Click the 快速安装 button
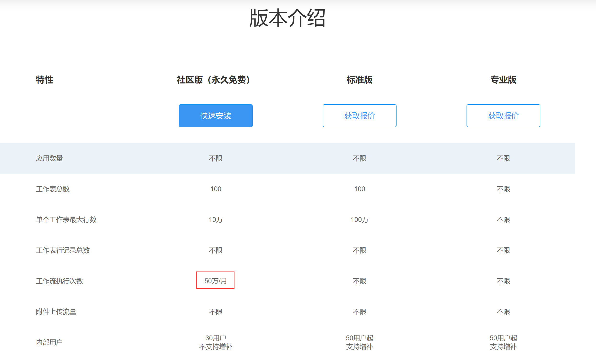The image size is (596, 364). pos(216,116)
